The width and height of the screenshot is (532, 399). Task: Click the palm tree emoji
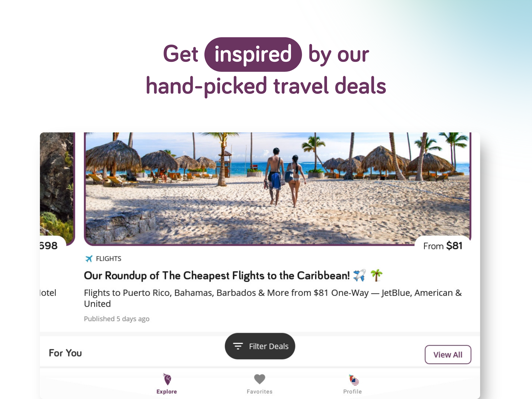click(376, 275)
